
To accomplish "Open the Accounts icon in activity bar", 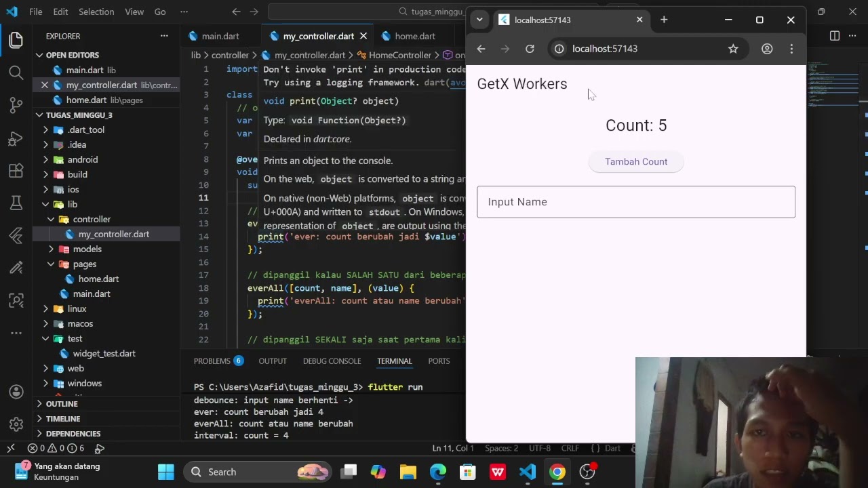I will coord(16,392).
